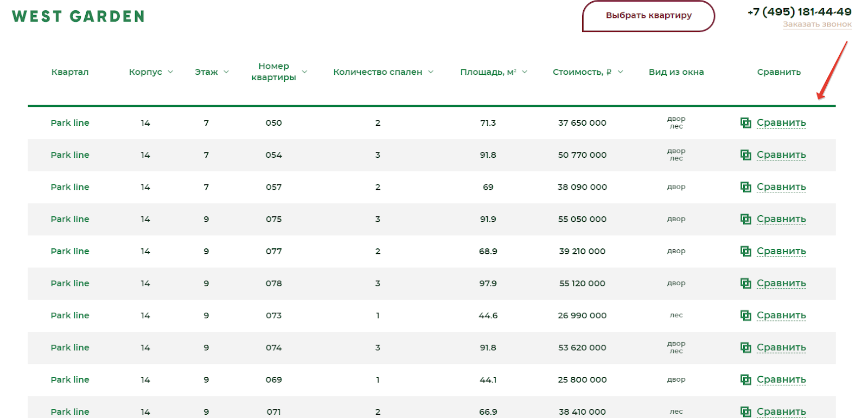Click compare icon for apartment 057

746,187
